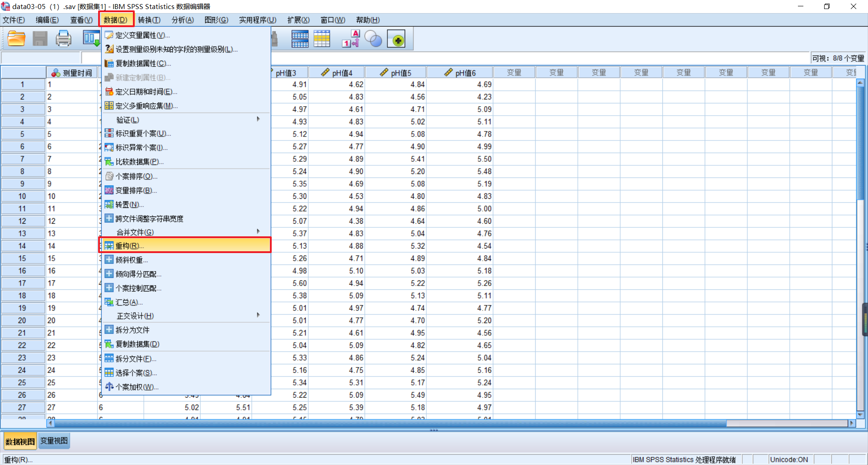Viewport: 868px width, 465px height.
Task: Select the 测量时间 column header
Action: click(72, 73)
